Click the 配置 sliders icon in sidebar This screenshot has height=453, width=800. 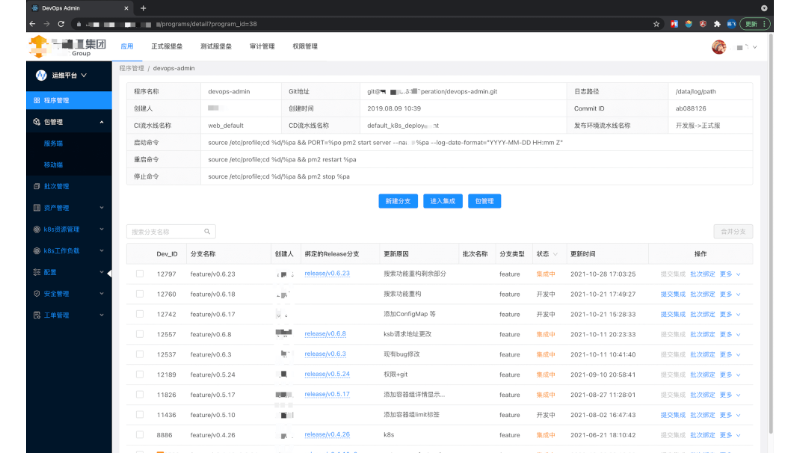click(37, 272)
